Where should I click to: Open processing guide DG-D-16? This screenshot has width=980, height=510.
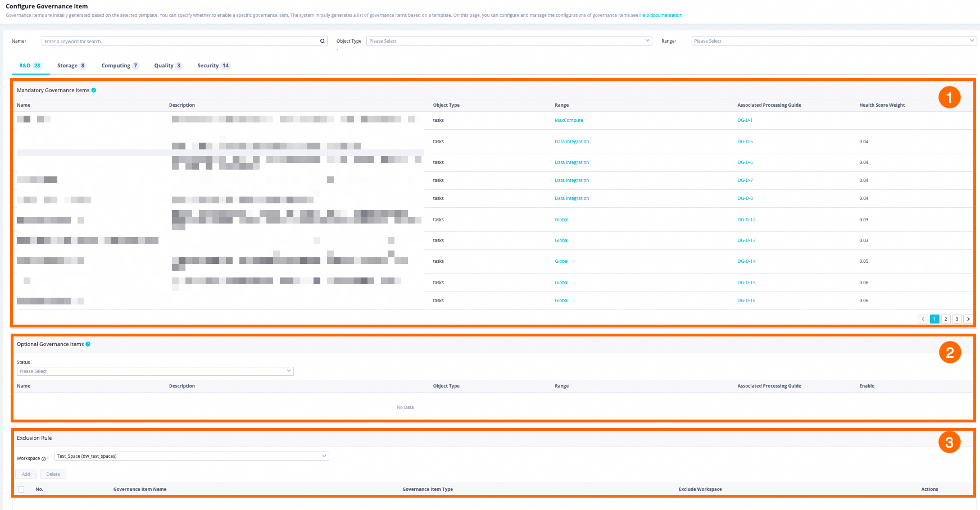click(746, 300)
